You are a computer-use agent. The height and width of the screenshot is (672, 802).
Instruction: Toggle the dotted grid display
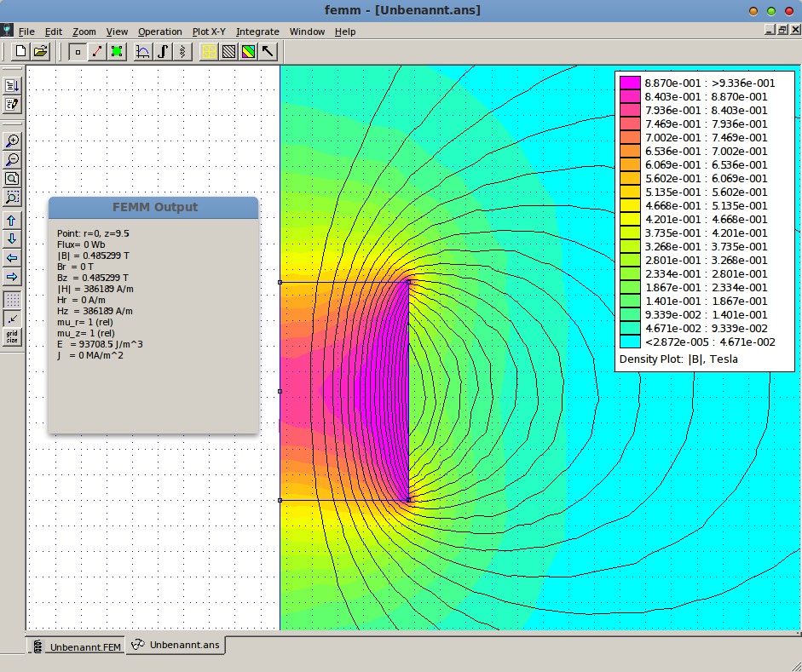[x=12, y=300]
